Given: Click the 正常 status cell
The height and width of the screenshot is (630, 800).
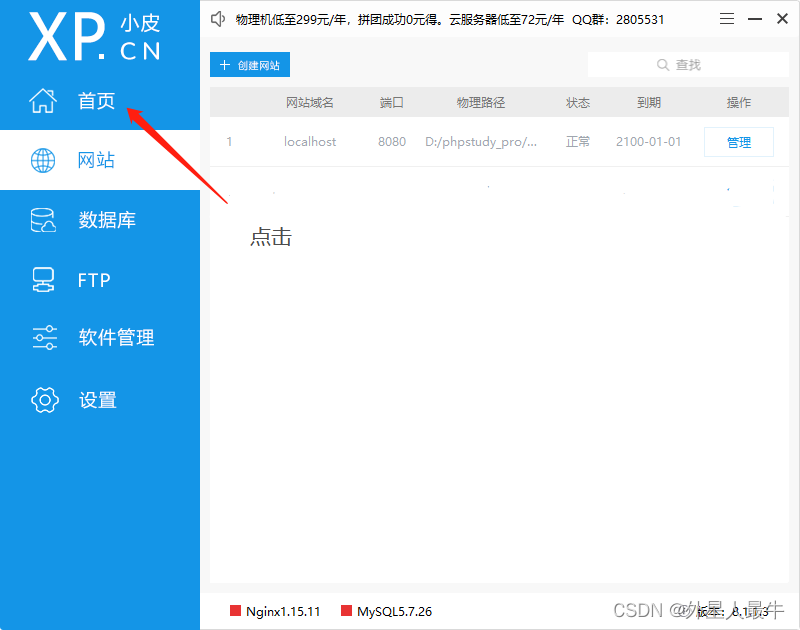Looking at the screenshot, I should point(578,142).
